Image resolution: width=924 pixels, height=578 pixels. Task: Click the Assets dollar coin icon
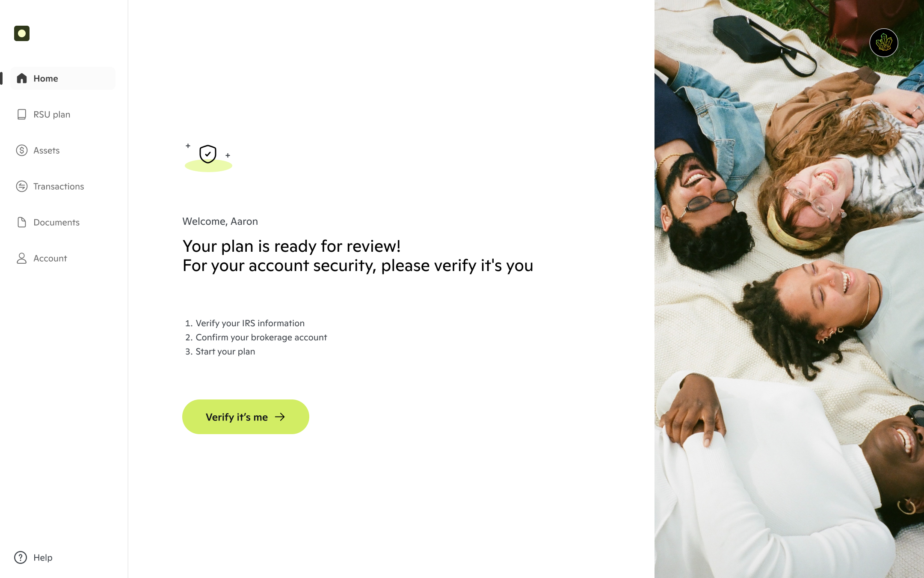pyautogui.click(x=22, y=150)
